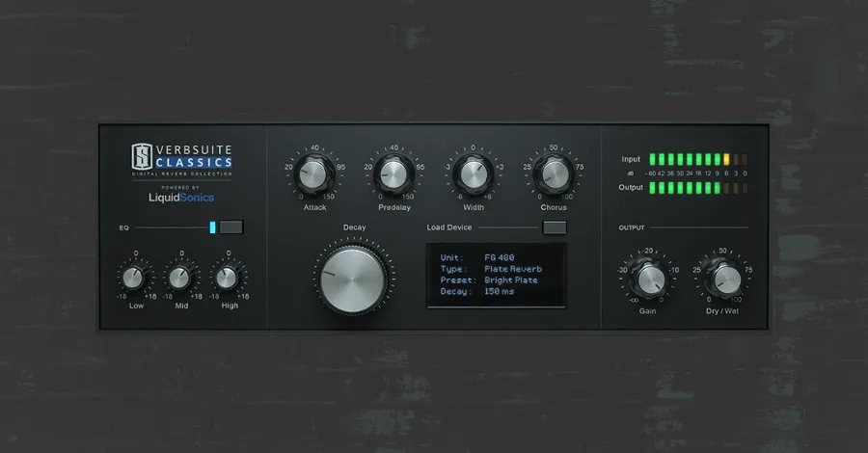
Task: Click the Decay label above knob
Action: [354, 227]
